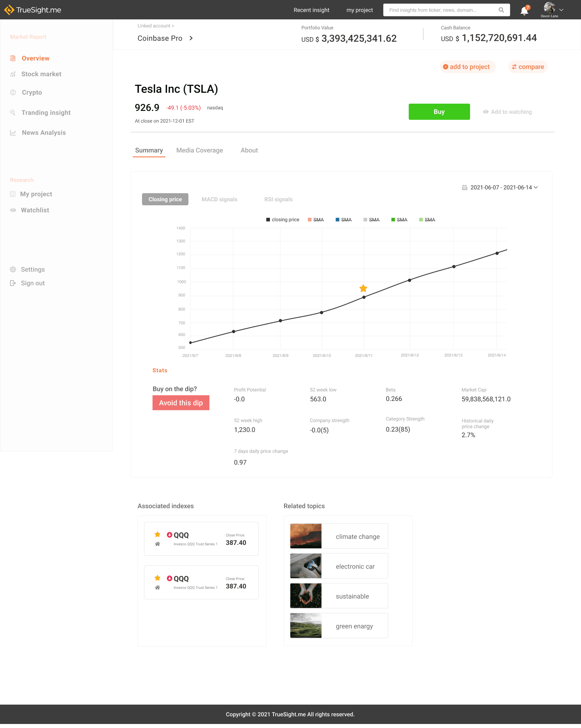Toggle the dark green SMA legend series

[x=399, y=220]
